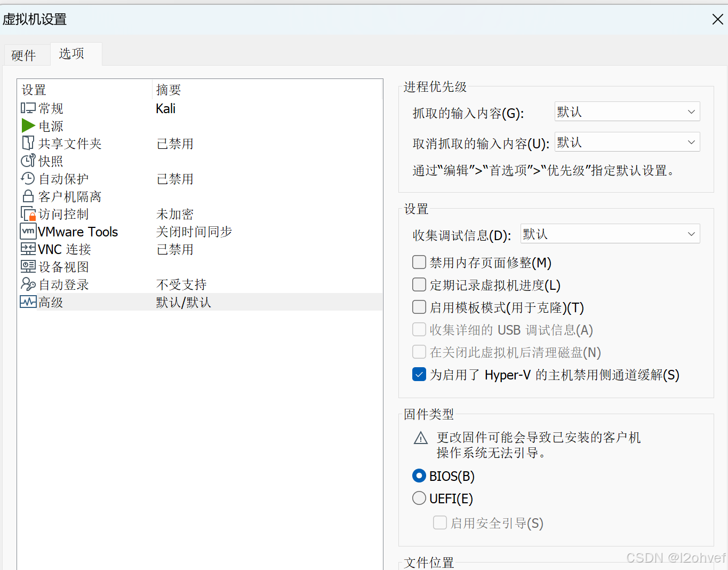Click the 设备视图 icon
This screenshot has width=728, height=570.
tap(28, 266)
